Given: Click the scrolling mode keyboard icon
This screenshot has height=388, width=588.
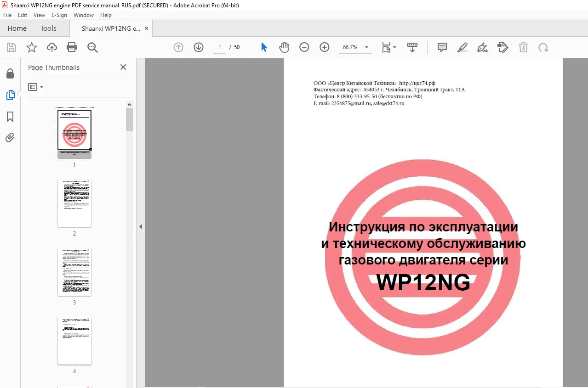Looking at the screenshot, I should tap(412, 47).
